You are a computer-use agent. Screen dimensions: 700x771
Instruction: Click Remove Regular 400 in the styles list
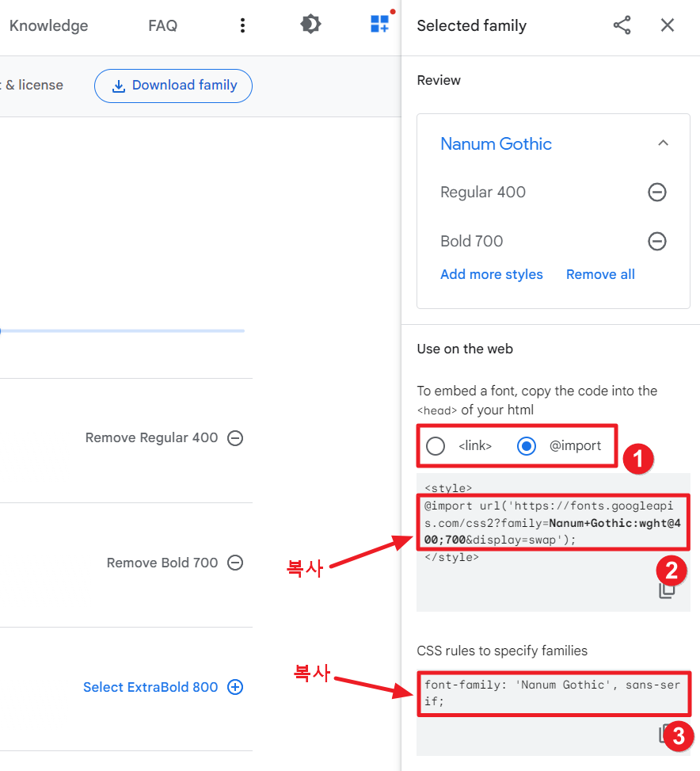click(x=151, y=437)
